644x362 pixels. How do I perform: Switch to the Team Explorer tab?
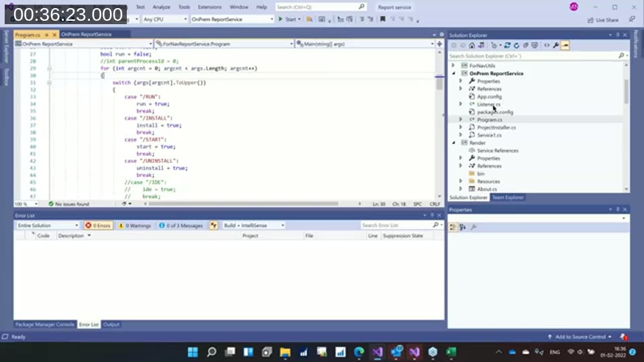pos(508,197)
